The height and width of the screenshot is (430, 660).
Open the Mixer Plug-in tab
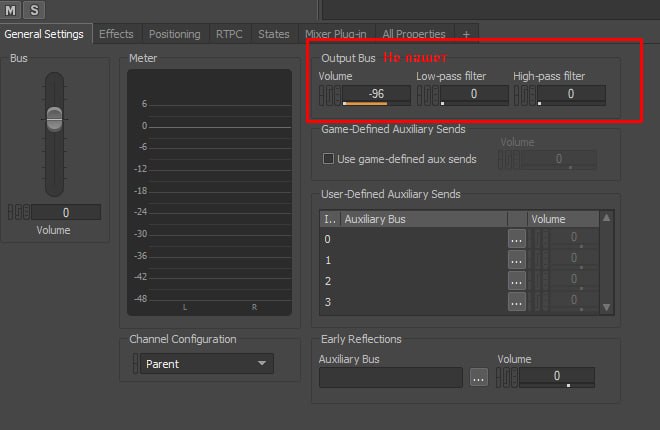point(335,34)
